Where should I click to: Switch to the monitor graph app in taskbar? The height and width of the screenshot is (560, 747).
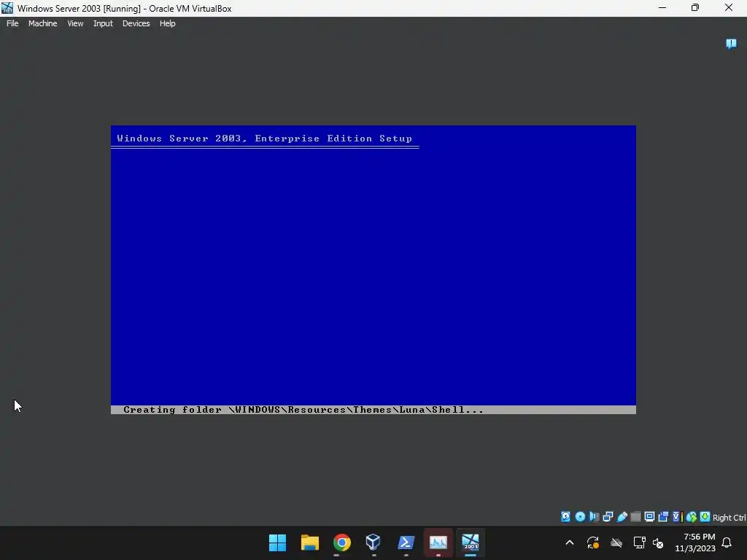tap(438, 542)
